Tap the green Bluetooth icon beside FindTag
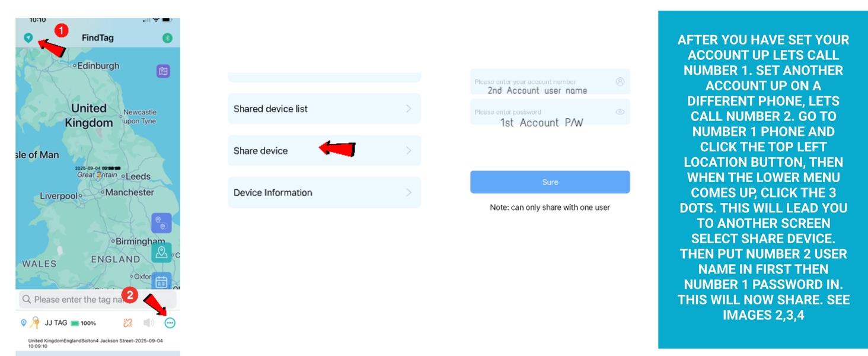This screenshot has width=868, height=356. coord(168,38)
